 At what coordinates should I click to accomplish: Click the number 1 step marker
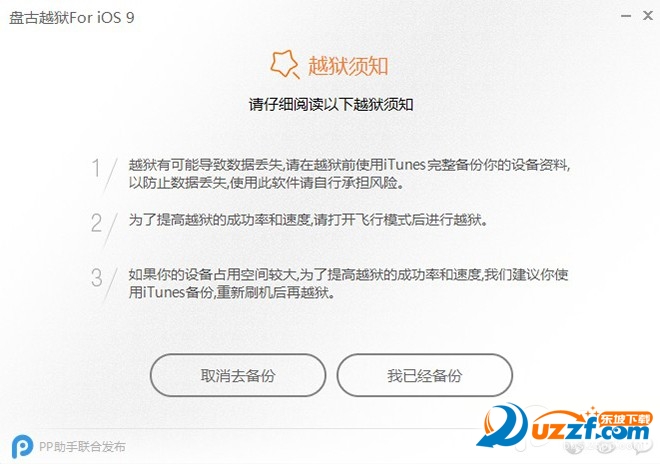[x=96, y=168]
